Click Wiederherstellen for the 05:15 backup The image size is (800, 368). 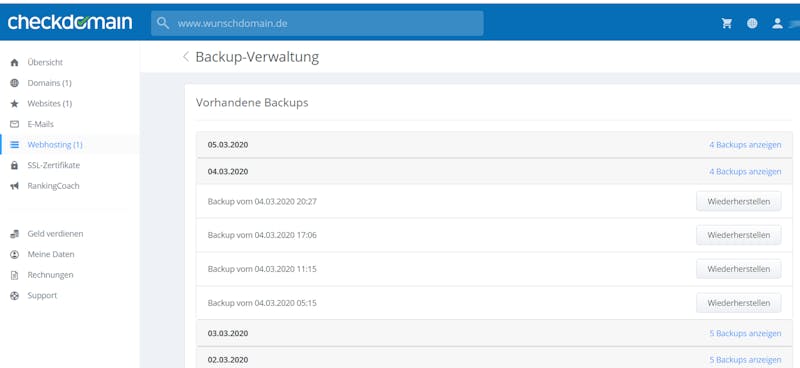click(x=738, y=303)
